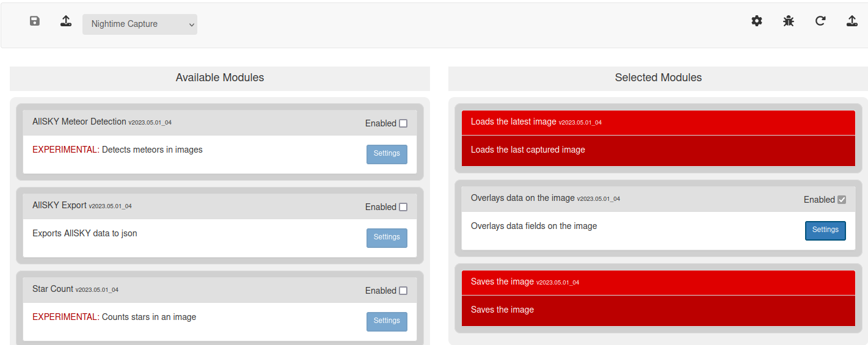Enable the Star Count checkbox
Screen dimensions: 868x345
pyautogui.click(x=403, y=291)
